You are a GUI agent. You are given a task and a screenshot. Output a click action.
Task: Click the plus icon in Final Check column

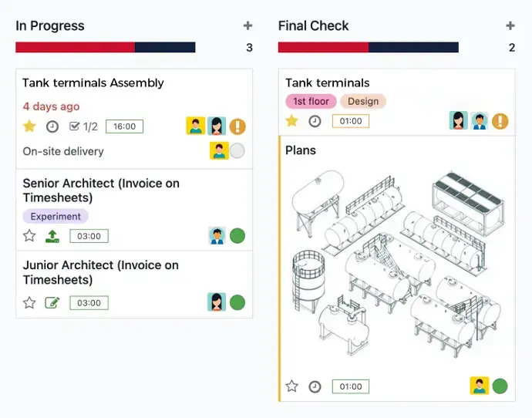tap(510, 25)
